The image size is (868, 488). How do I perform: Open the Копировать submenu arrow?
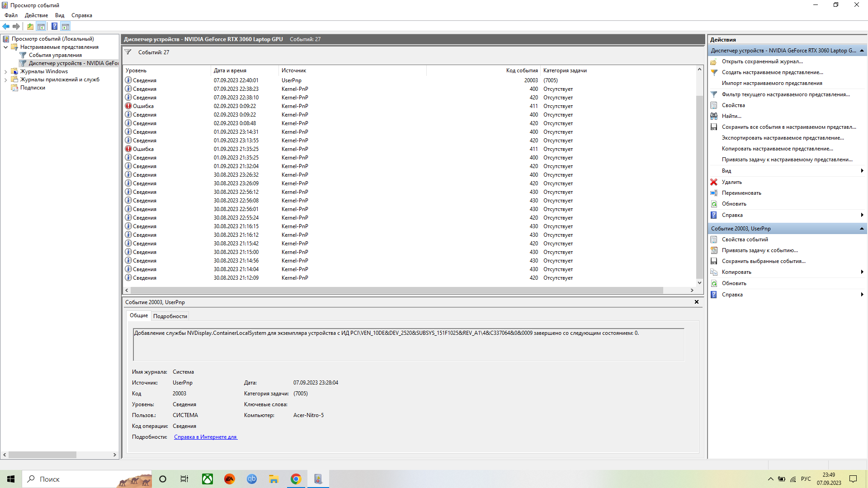[x=862, y=272]
